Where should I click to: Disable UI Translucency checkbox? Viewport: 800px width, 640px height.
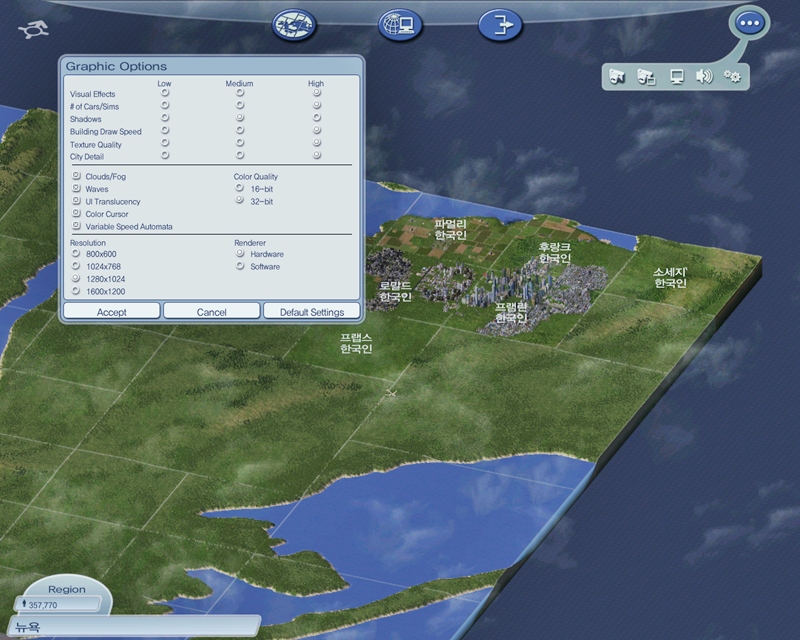pos(76,201)
